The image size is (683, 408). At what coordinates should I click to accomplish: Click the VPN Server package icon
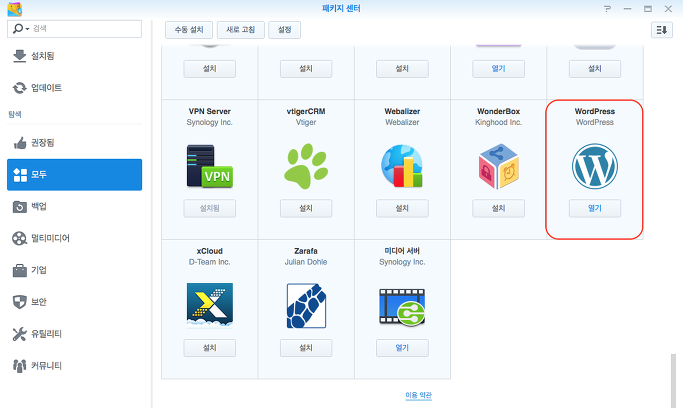[x=210, y=166]
